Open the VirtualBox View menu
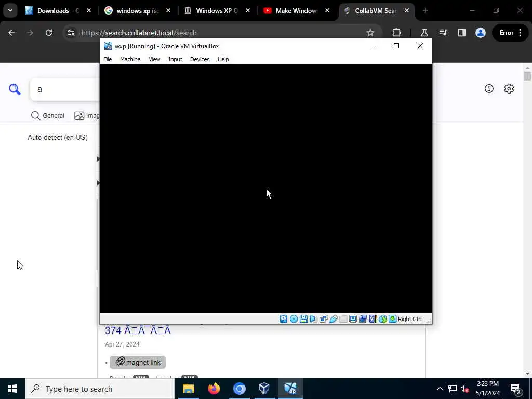This screenshot has height=399, width=532. [154, 59]
